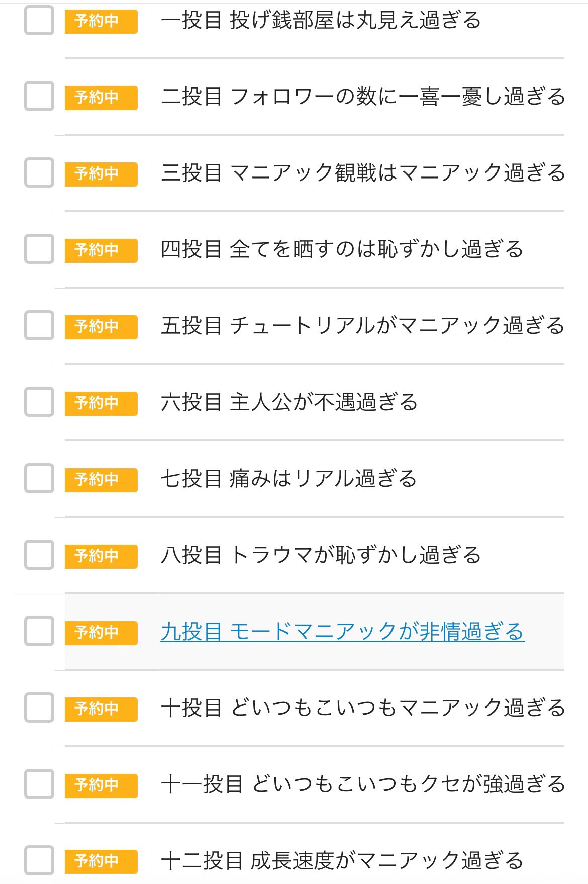Check the 八投目 トラウマ chapter checkbox
Viewport: 588px width, 884px height.
tap(39, 555)
